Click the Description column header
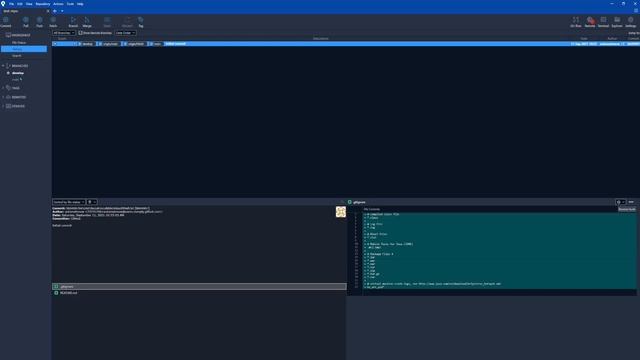The width and height of the screenshot is (640, 360). coord(321,38)
